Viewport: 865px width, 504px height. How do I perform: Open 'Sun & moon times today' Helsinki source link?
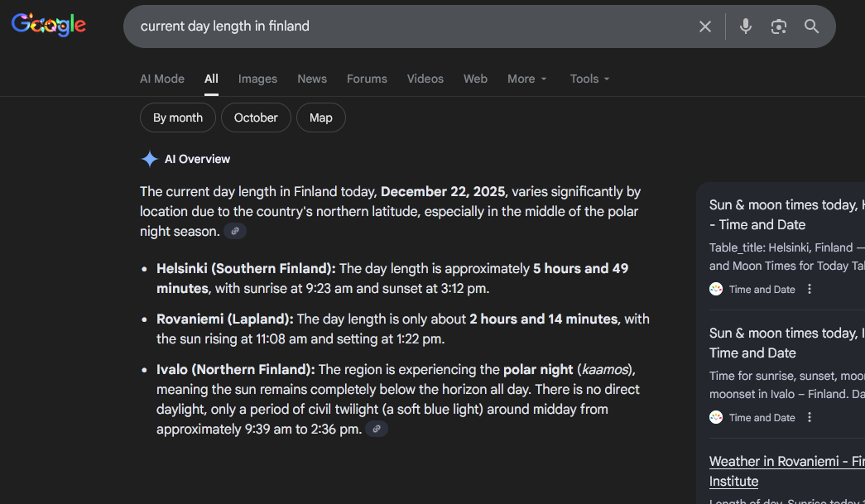(787, 214)
